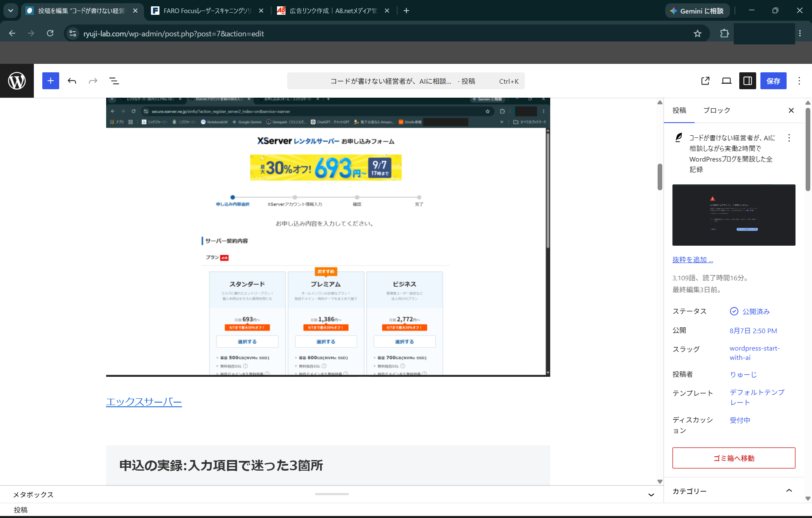The width and height of the screenshot is (812, 518).
Task: Undo the last edit
Action: pos(72,81)
